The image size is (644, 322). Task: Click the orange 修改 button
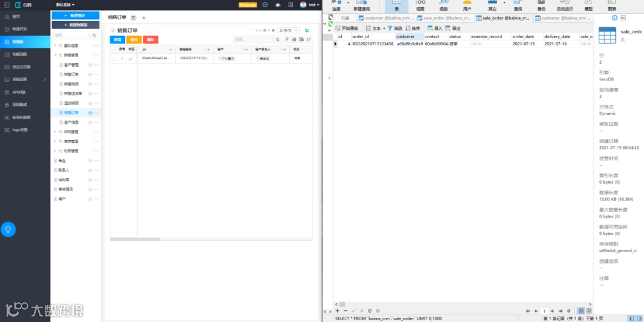pos(134,39)
